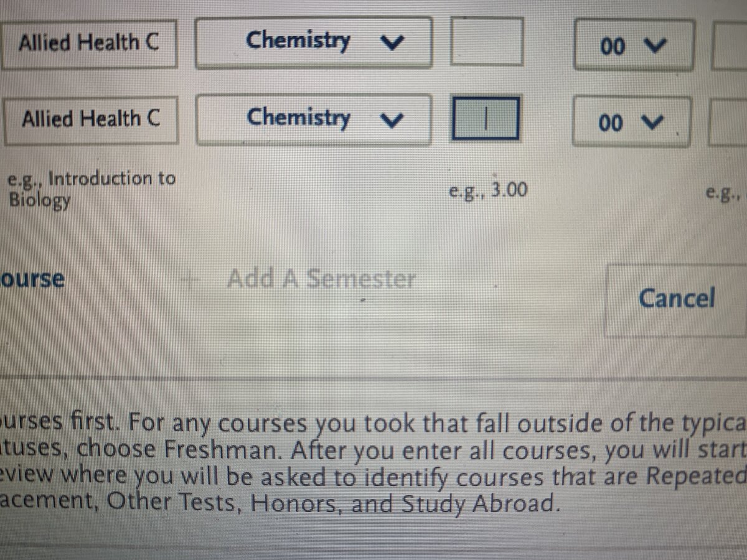
Task: Click the 'e.g., 3.00' hint text
Action: coord(488,190)
